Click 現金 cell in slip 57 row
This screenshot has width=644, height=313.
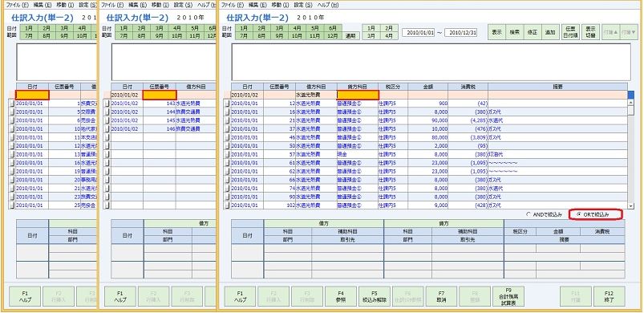pos(358,154)
